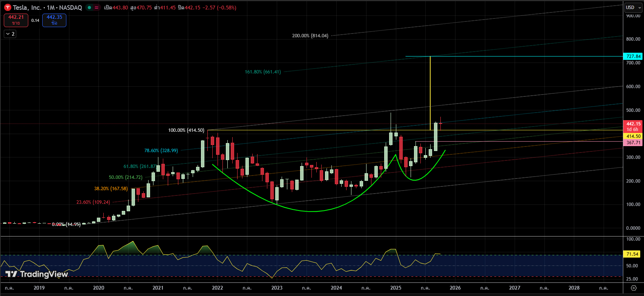
Task: Click the 0.14 spread value
Action: click(x=35, y=20)
